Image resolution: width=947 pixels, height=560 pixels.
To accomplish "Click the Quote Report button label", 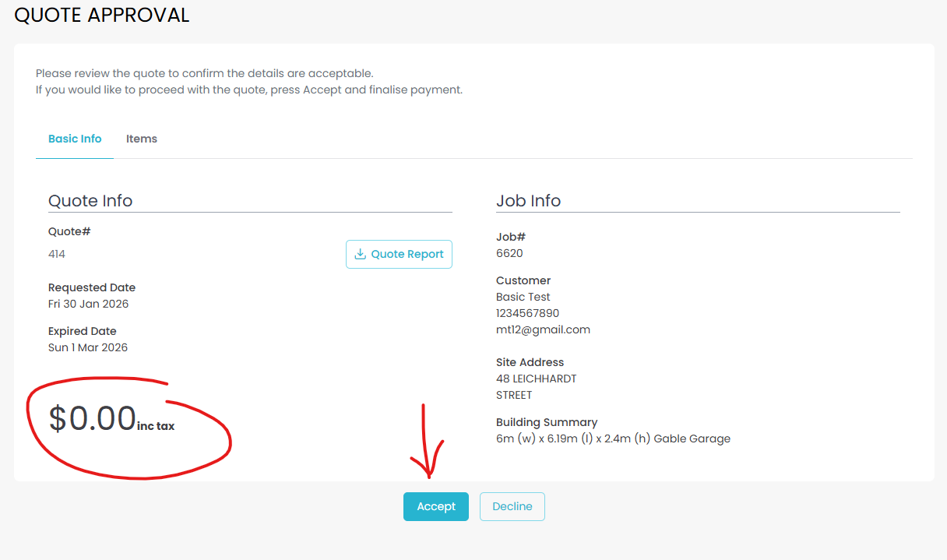I will tap(407, 254).
